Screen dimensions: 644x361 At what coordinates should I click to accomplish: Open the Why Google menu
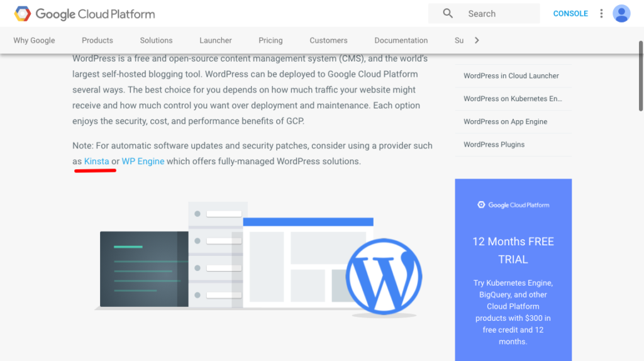click(x=34, y=40)
